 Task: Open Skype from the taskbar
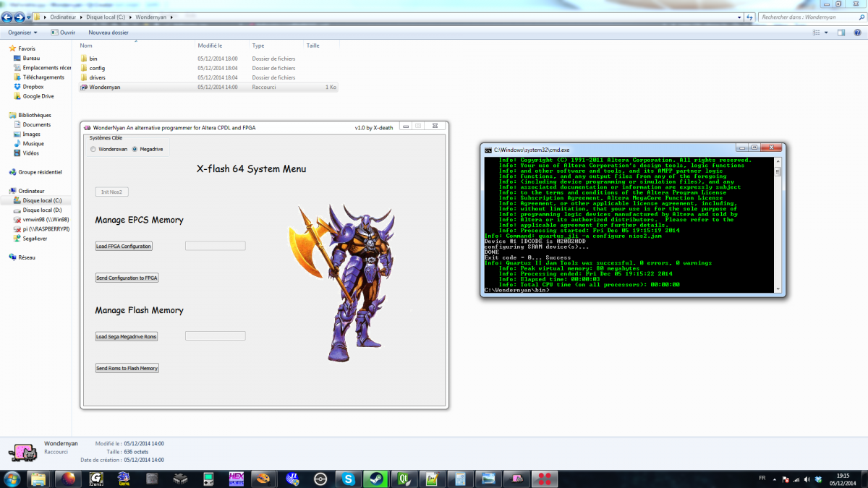coord(349,479)
